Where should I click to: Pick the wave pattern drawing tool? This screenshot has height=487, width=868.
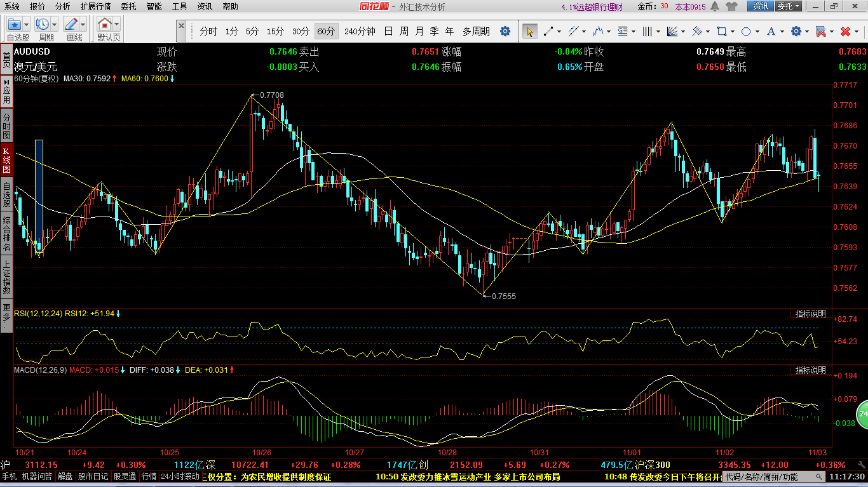point(598,31)
